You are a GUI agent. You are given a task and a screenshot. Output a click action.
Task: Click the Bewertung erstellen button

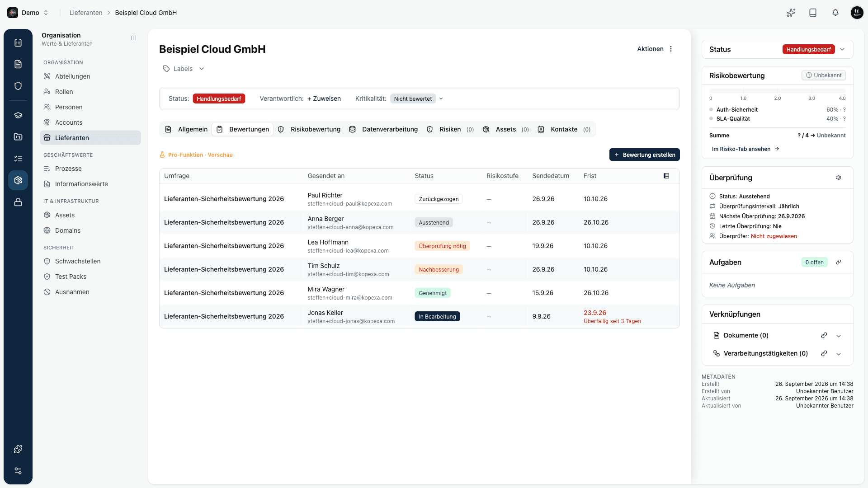644,155
